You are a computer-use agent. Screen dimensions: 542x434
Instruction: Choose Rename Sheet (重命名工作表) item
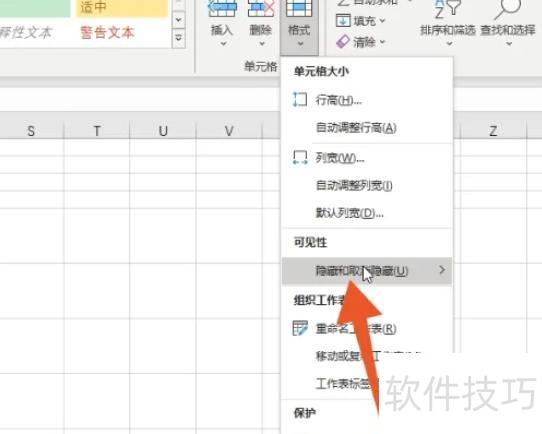367,328
